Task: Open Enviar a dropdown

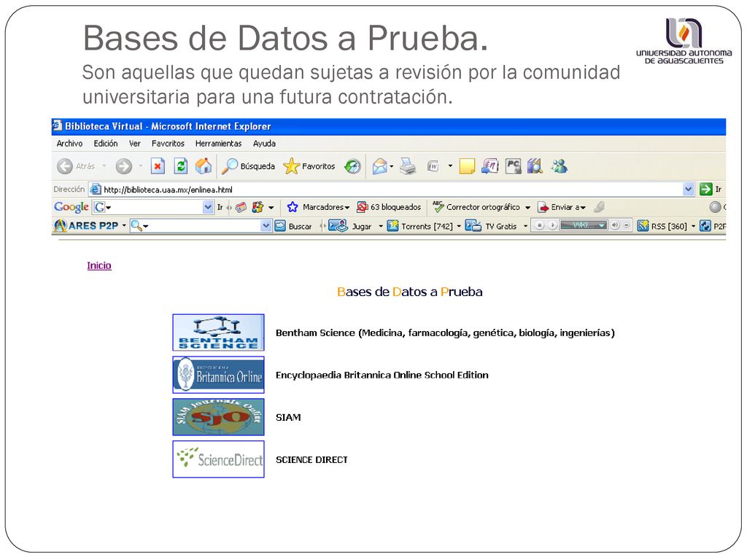Action: 583,208
